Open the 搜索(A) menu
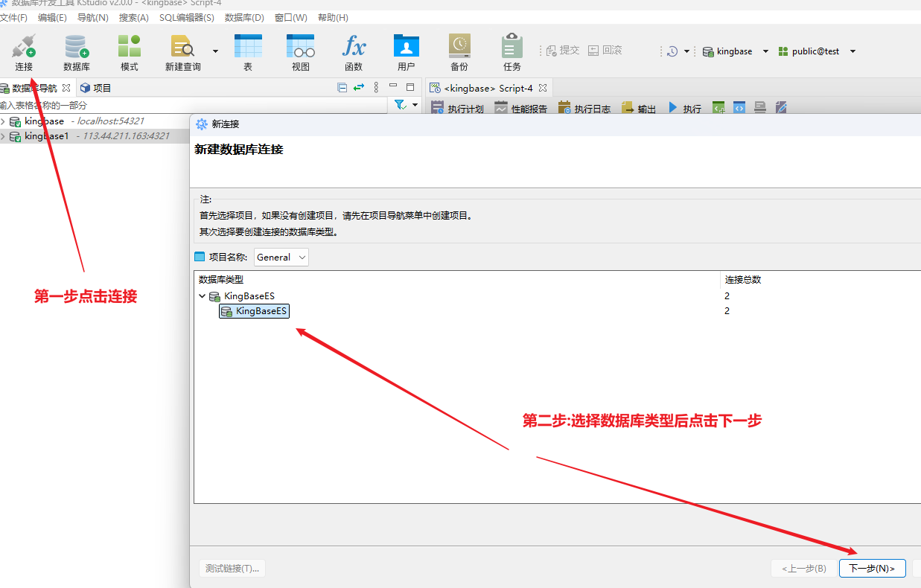 coord(134,17)
